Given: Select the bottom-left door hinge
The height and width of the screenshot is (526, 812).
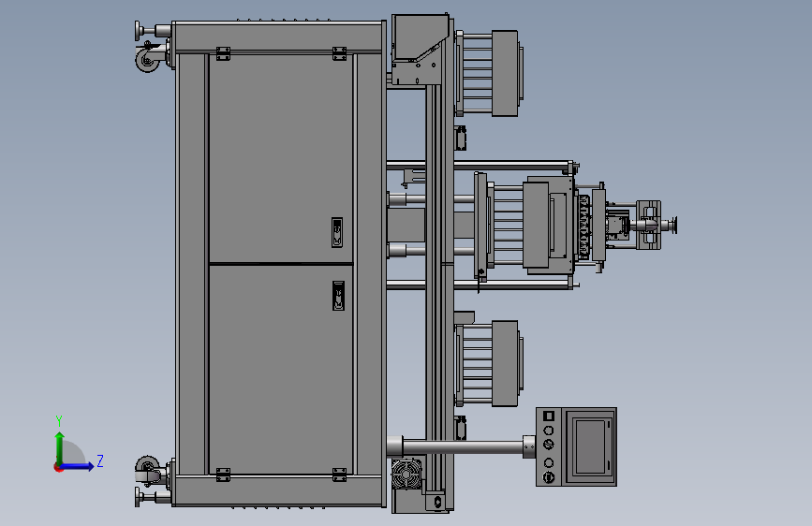Looking at the screenshot, I should click(223, 475).
